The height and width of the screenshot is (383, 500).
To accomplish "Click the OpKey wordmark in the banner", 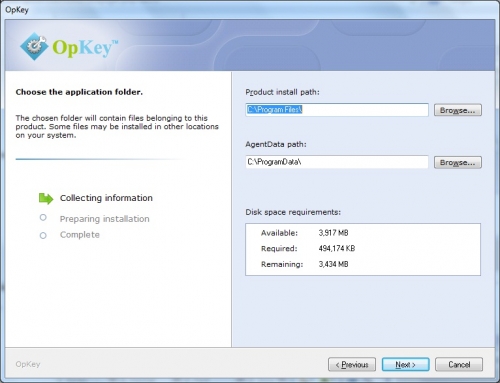I will [85, 48].
